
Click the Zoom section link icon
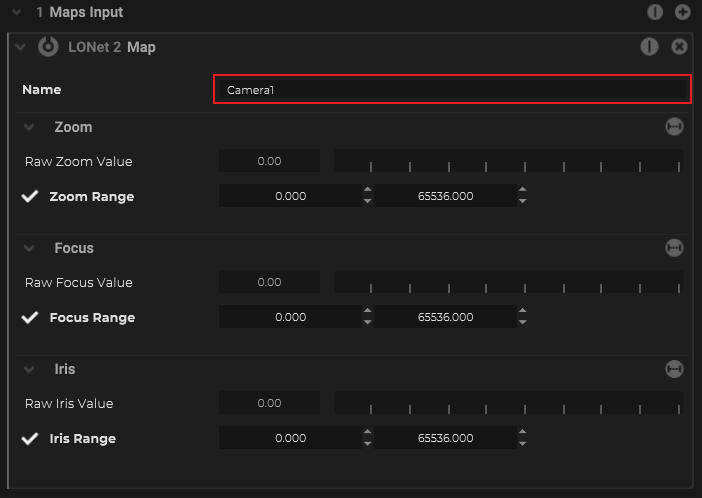point(674,127)
